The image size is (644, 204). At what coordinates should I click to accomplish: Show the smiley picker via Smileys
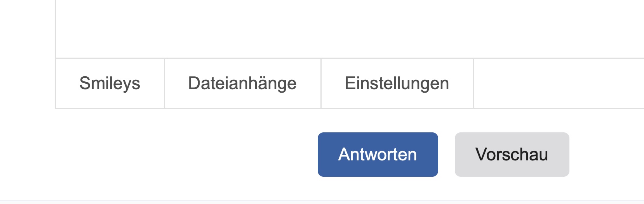click(x=110, y=83)
